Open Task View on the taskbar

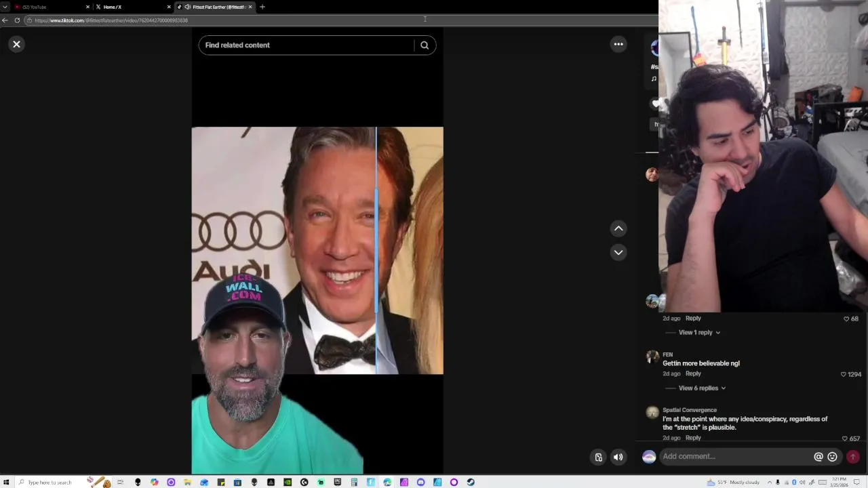[x=120, y=482]
